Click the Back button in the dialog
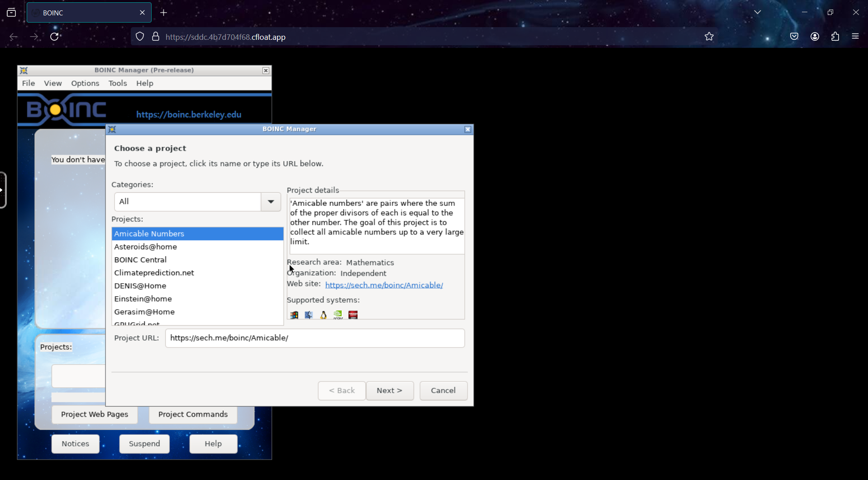 point(342,390)
